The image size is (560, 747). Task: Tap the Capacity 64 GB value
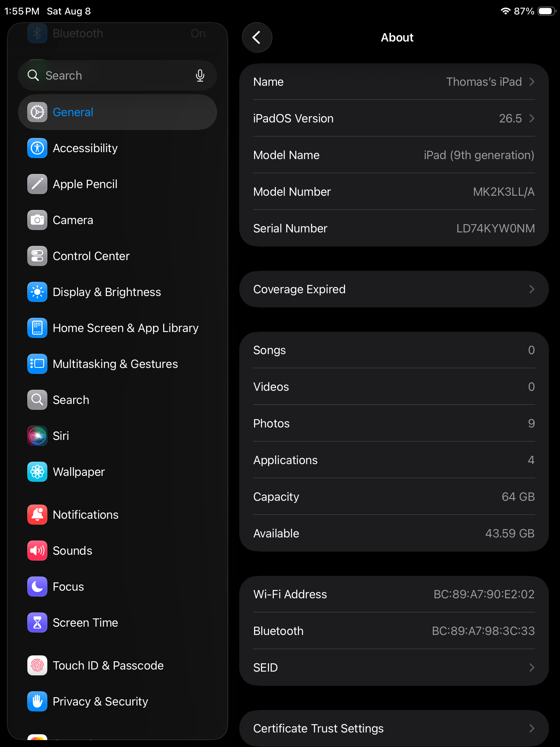coord(518,497)
